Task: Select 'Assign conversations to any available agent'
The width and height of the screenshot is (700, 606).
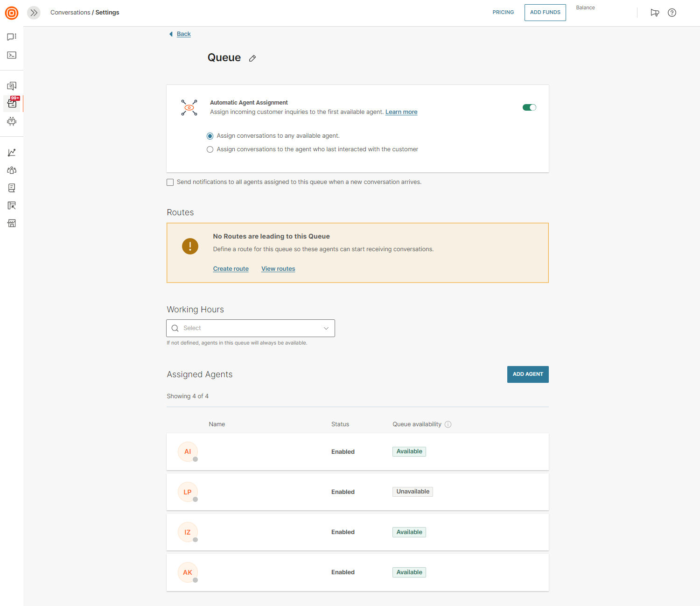Action: click(x=210, y=136)
